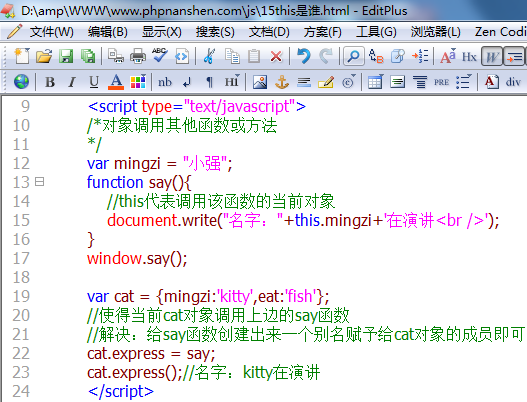This screenshot has height=402, width=527.
Task: Open the table insert dropdown
Action: click(x=375, y=82)
